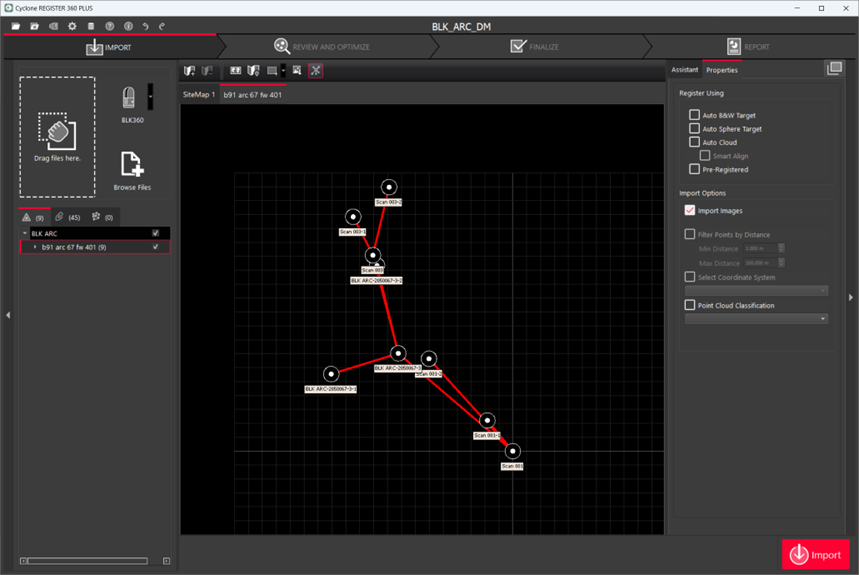Click the red-highlighted links icon in sitemap toolbar
859x575 pixels.
(315, 70)
